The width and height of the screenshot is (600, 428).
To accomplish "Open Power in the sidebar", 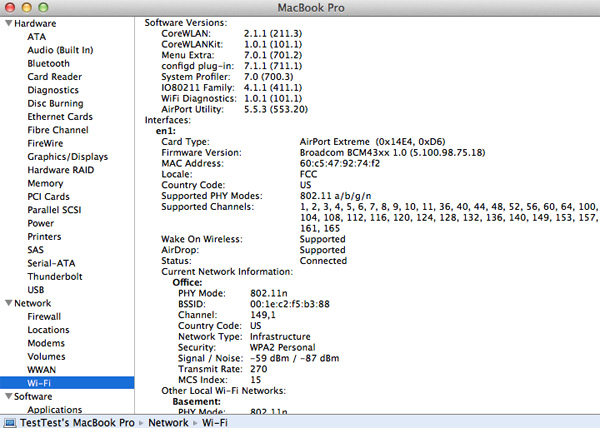I will click(x=41, y=223).
